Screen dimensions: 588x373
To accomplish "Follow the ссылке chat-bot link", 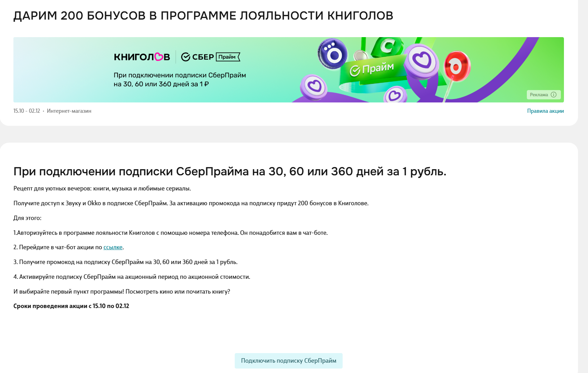I will [x=113, y=247].
